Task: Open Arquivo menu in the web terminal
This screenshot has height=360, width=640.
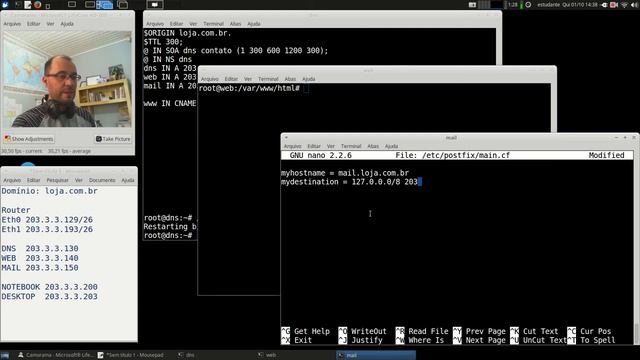Action: (210, 79)
